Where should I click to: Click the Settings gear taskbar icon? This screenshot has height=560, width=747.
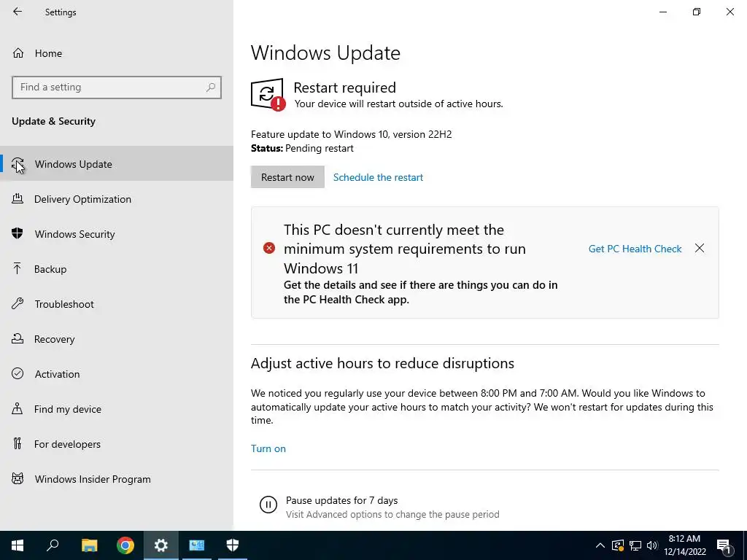pos(161,545)
